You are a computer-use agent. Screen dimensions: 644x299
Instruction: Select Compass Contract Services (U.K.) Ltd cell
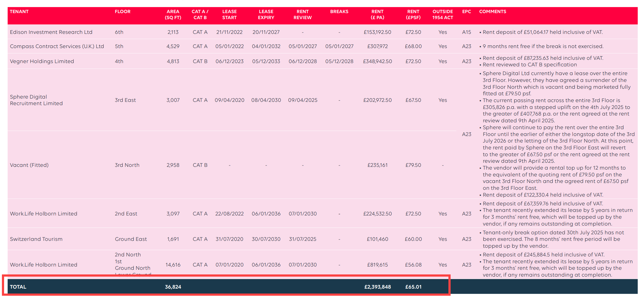click(57, 46)
